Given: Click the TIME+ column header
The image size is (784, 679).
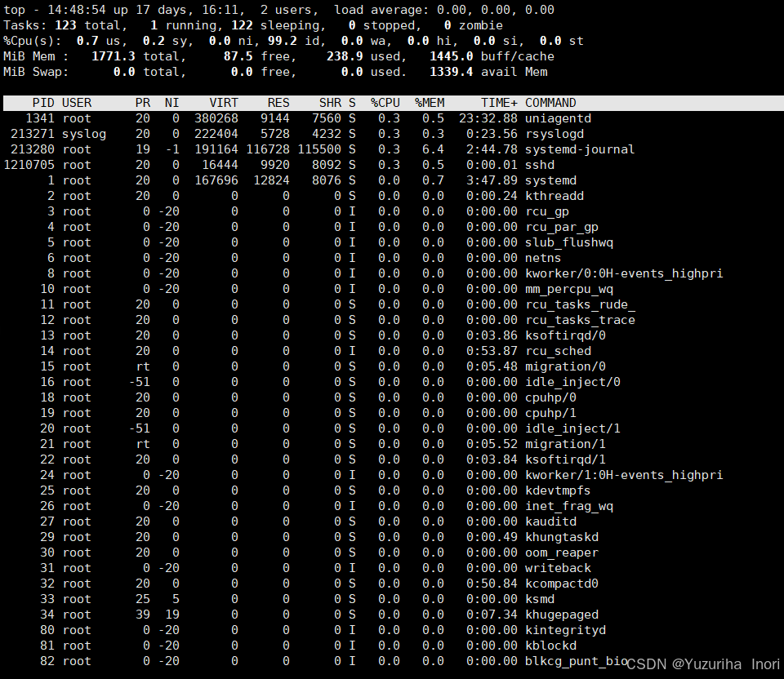Looking at the screenshot, I should tap(499, 103).
